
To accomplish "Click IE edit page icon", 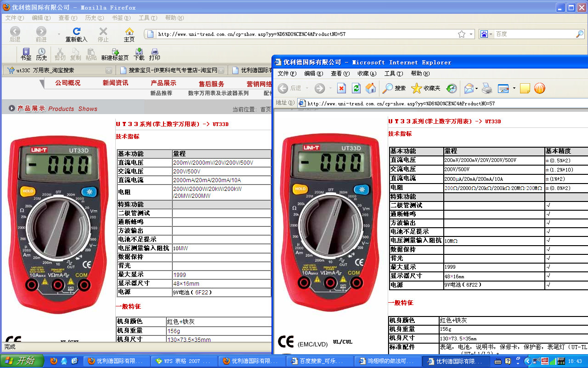I will tap(503, 88).
